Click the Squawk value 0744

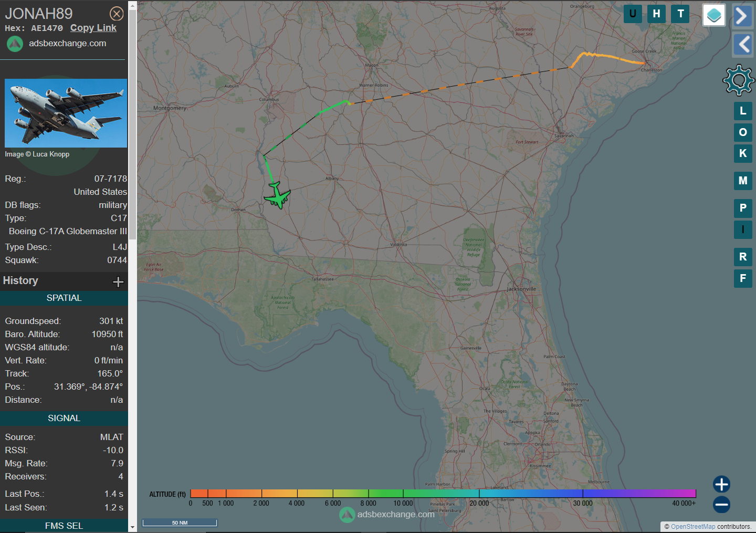(117, 260)
